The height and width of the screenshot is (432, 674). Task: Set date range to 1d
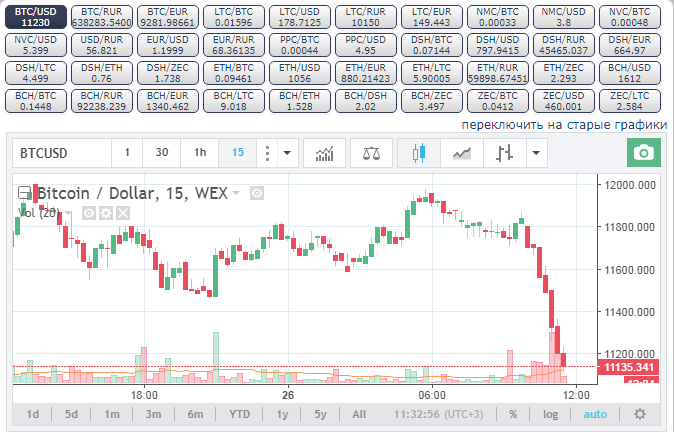[33, 414]
